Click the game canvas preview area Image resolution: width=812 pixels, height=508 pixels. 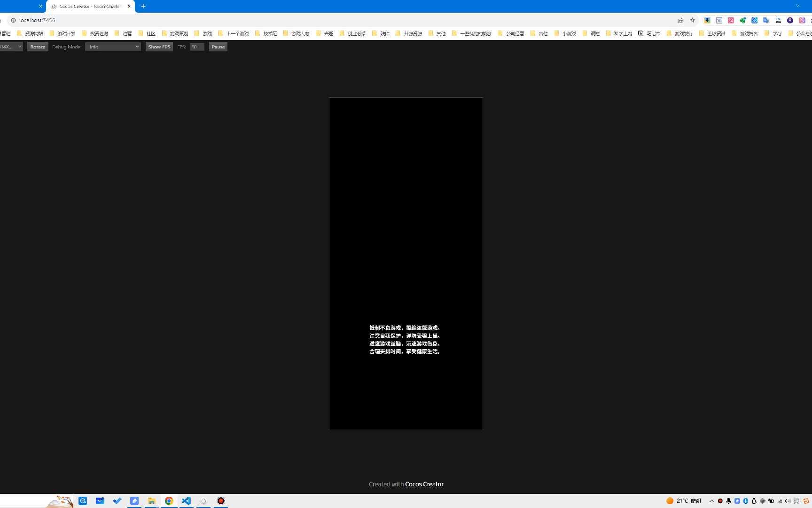coord(406,263)
